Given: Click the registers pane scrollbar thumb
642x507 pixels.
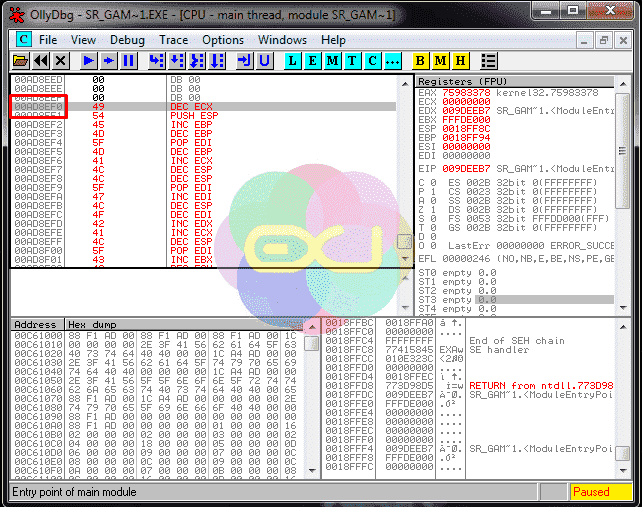Looking at the screenshot, I should click(623, 151).
